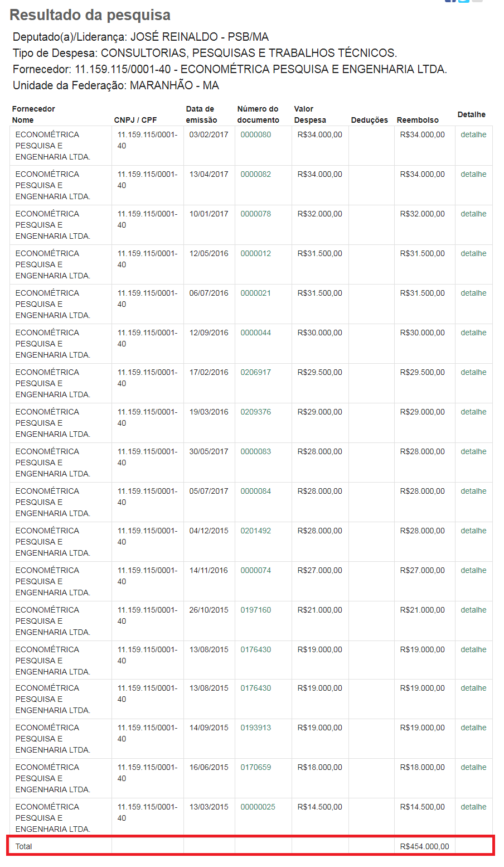Follow detalhe link for document 0193913
Image resolution: width=504 pixels, height=867 pixels.
pyautogui.click(x=473, y=728)
